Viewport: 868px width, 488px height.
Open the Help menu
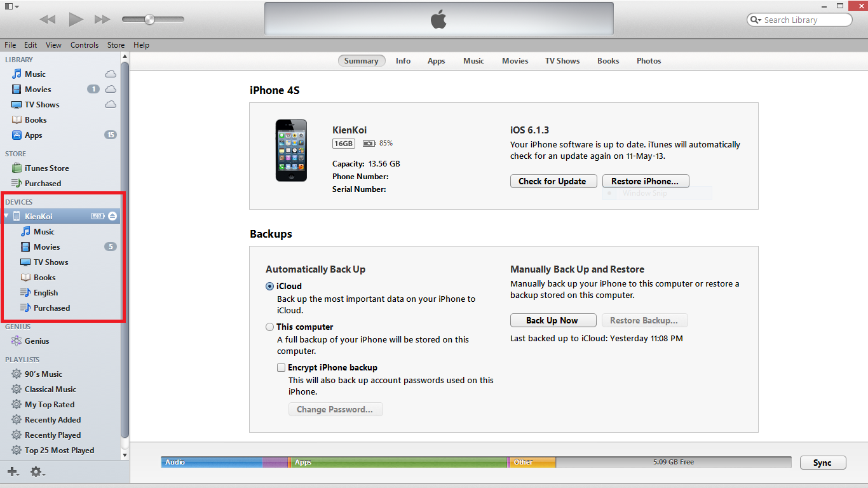(x=142, y=45)
